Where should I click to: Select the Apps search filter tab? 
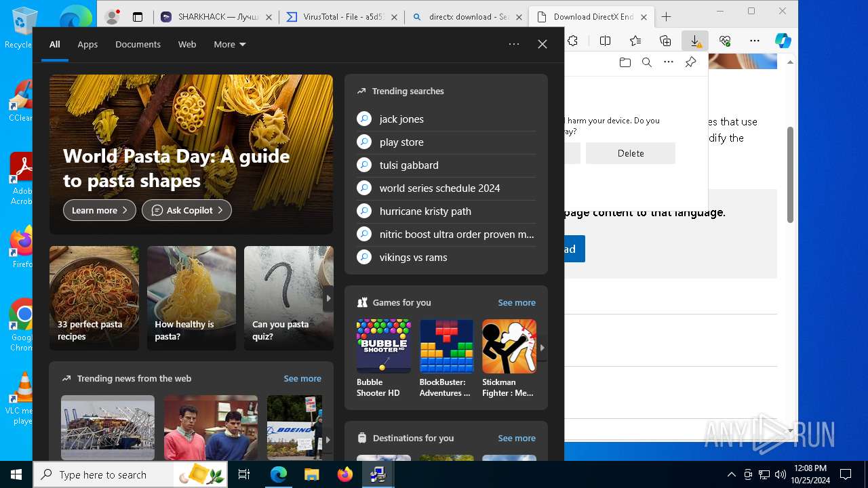coord(87,44)
